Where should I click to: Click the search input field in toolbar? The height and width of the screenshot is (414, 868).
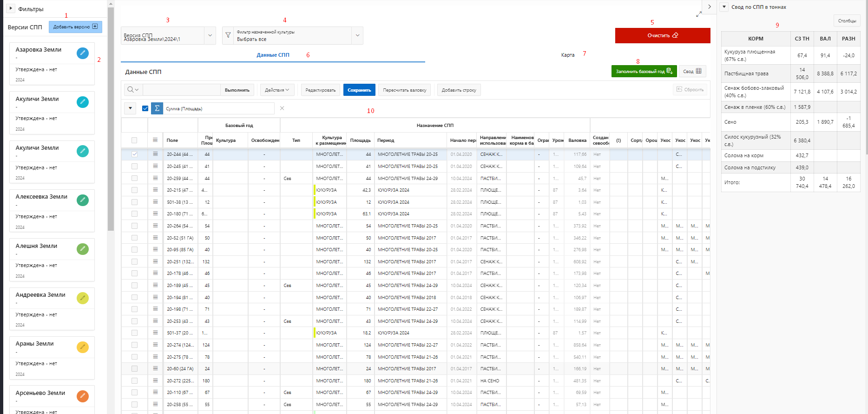click(x=181, y=90)
